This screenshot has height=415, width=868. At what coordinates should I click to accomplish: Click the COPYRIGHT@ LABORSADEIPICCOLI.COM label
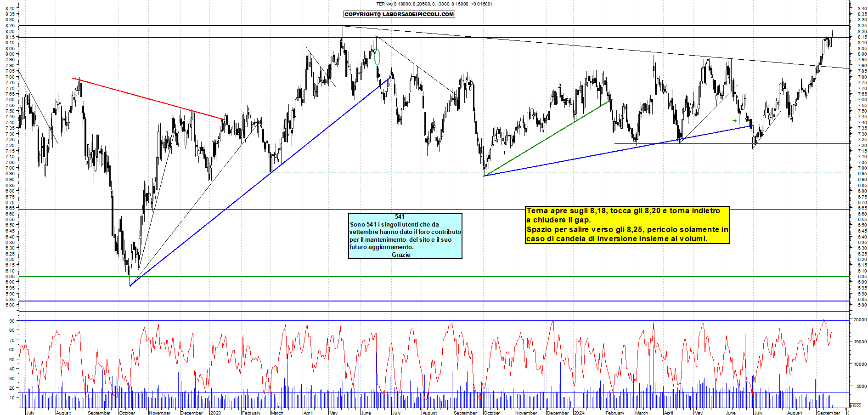click(399, 14)
